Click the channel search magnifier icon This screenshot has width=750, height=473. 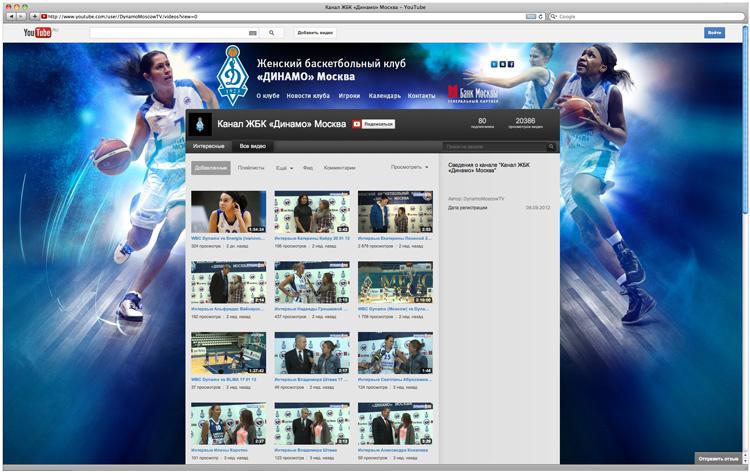click(551, 146)
